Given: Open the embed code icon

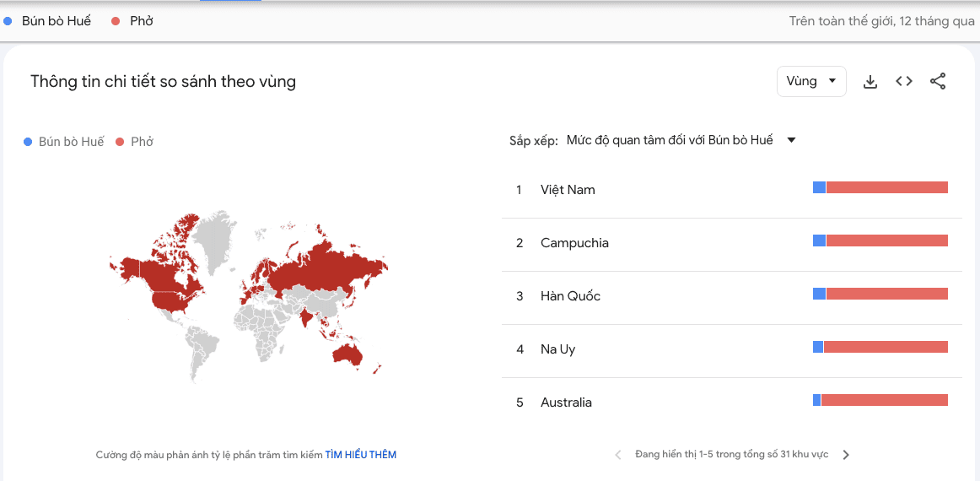Looking at the screenshot, I should coord(904,81).
